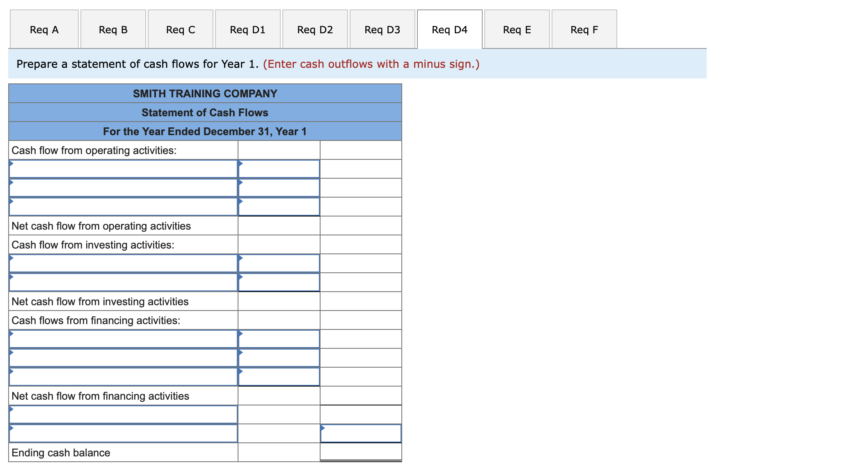The height and width of the screenshot is (465, 868).
Task: Open the first operating activities label dropdown
Action: tap(123, 168)
